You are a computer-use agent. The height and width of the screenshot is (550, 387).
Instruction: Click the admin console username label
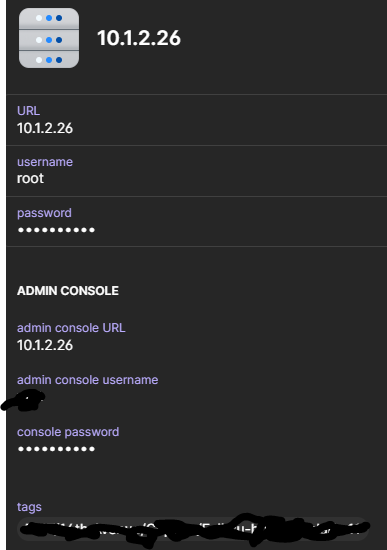pyautogui.click(x=88, y=380)
